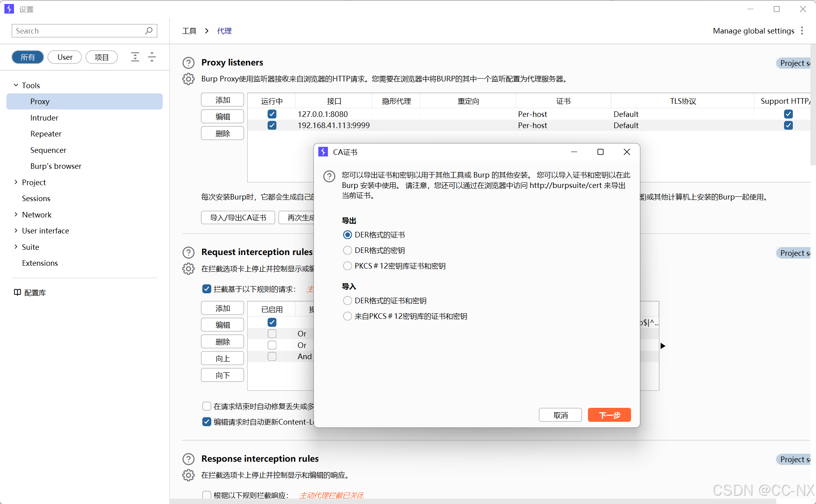816x504 pixels.
Task: Click the Proxy listeners help question icon
Action: [x=188, y=63]
